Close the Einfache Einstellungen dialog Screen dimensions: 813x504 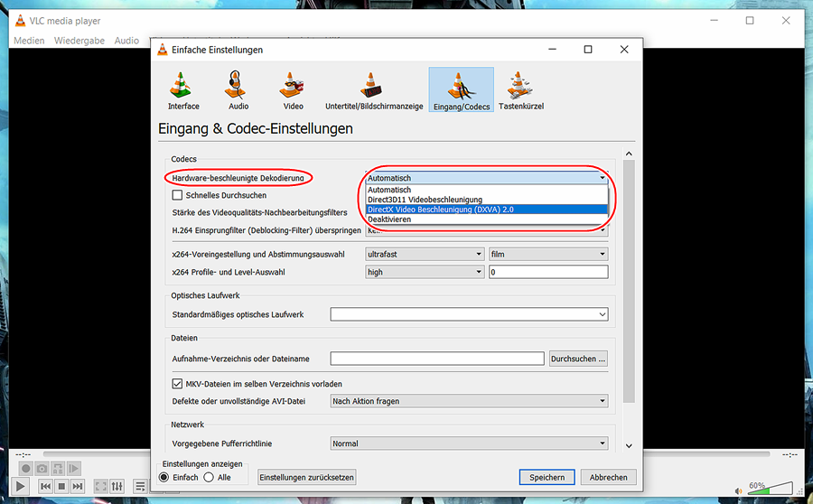click(623, 50)
